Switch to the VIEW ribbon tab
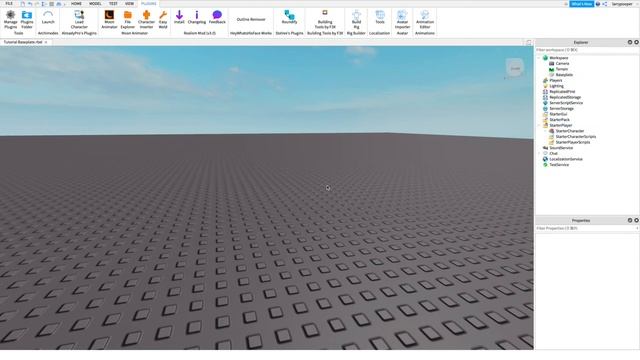Viewport: 640px width, 360px height. (129, 4)
